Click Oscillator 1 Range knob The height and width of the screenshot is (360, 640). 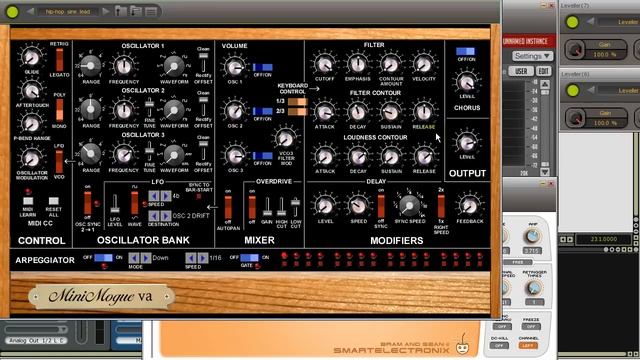point(90,65)
